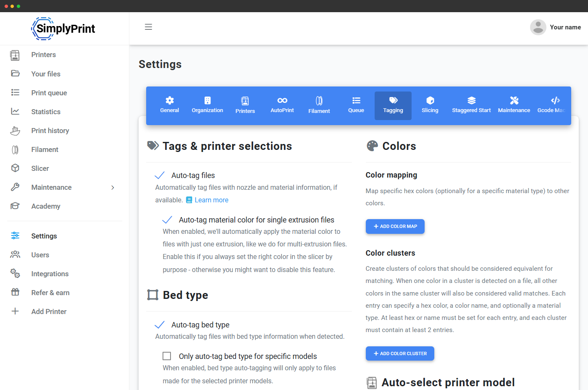Open Academy from the sidebar
Screen dimensions: 588x390
click(46, 206)
